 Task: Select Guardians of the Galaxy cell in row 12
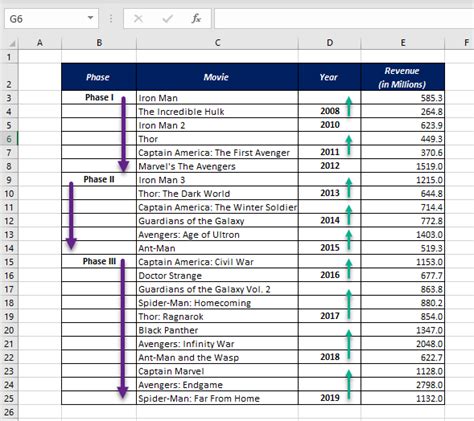point(217,221)
